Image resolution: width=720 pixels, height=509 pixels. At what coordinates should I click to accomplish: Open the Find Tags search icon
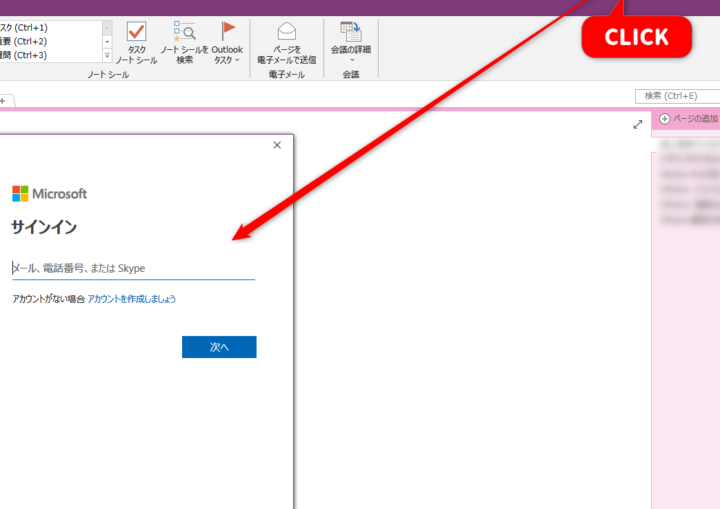point(185,30)
